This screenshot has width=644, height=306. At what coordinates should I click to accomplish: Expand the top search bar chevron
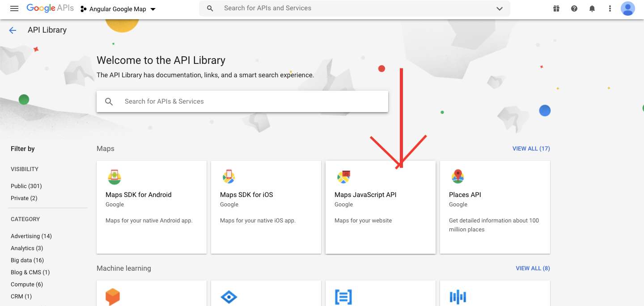click(x=500, y=8)
